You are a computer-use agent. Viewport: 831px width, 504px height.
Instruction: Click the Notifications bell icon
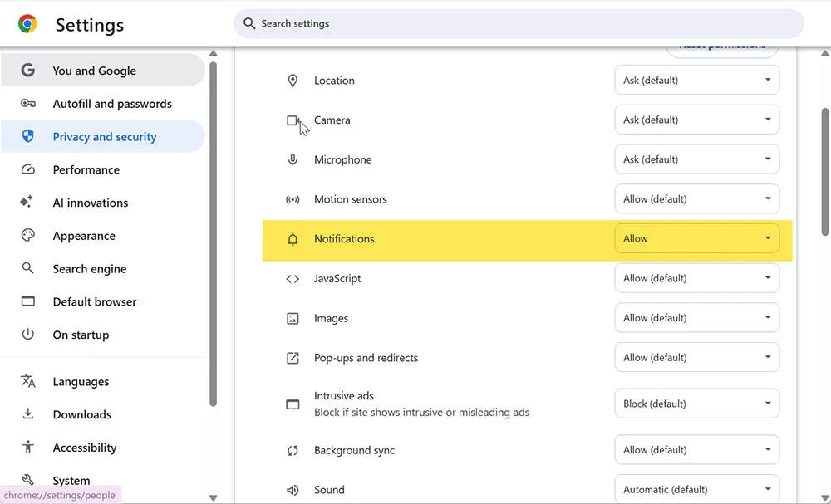293,238
